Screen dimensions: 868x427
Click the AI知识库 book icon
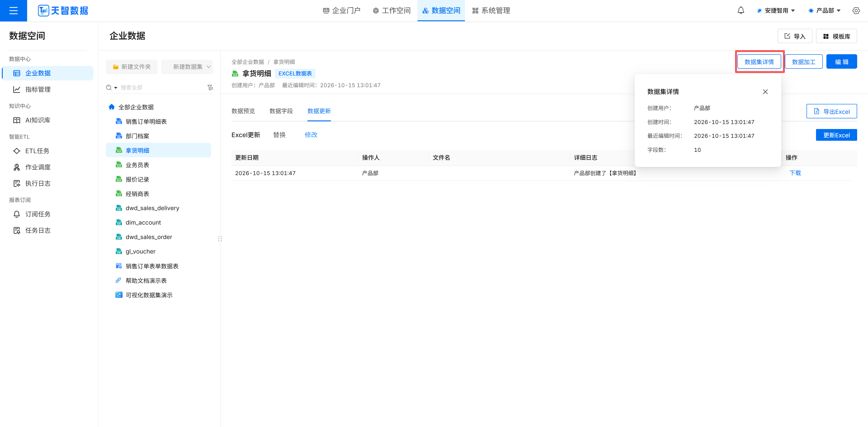17,120
